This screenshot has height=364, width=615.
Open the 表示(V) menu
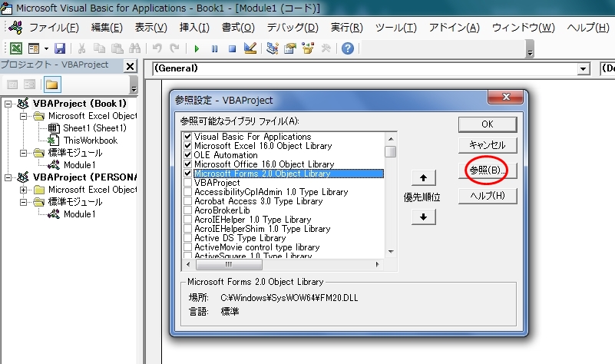click(x=151, y=28)
